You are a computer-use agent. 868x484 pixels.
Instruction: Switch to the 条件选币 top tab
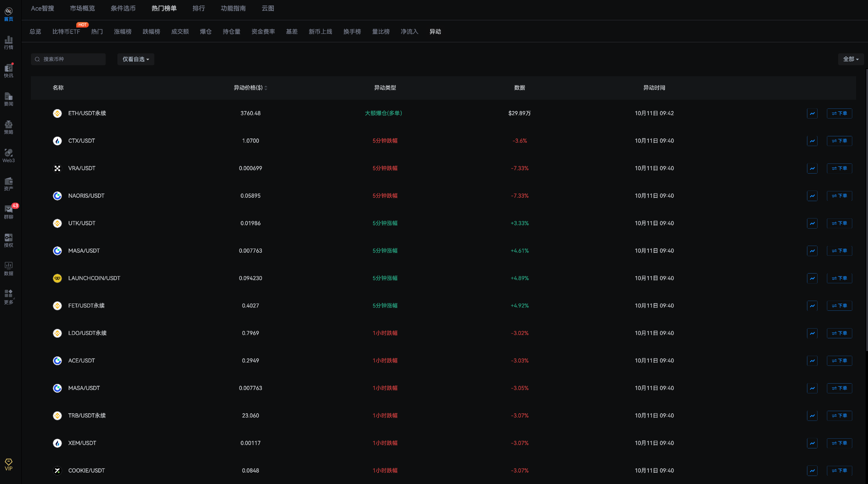click(x=123, y=8)
